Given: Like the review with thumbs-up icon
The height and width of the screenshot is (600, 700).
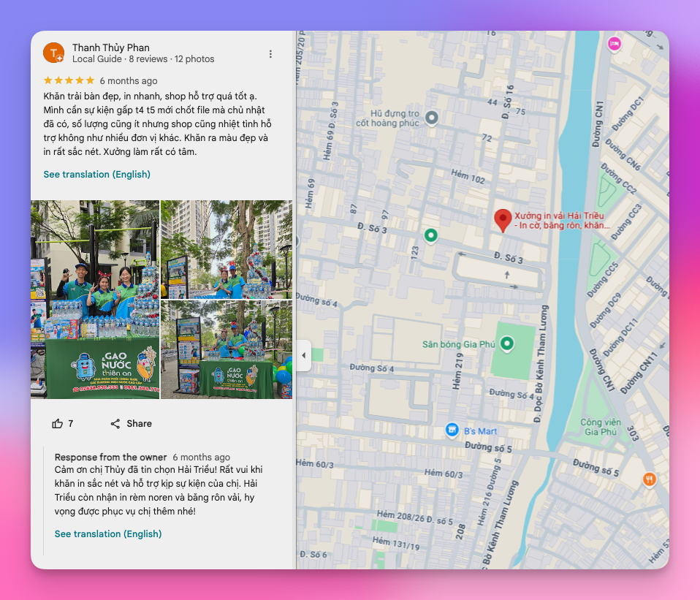Looking at the screenshot, I should click(x=58, y=424).
